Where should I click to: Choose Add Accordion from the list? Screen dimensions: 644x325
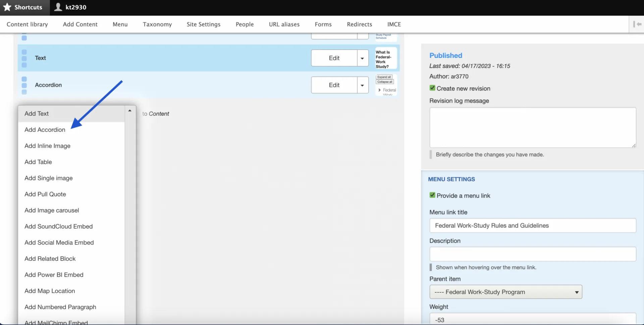pyautogui.click(x=71, y=130)
